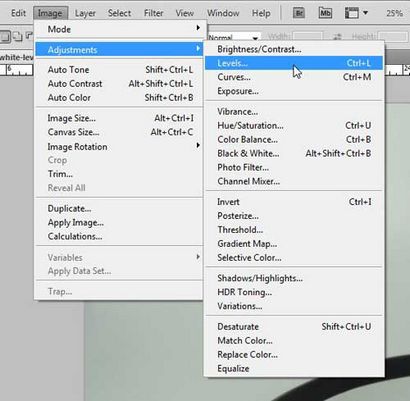
Task: Open the view extras icon
Action: (x=352, y=13)
